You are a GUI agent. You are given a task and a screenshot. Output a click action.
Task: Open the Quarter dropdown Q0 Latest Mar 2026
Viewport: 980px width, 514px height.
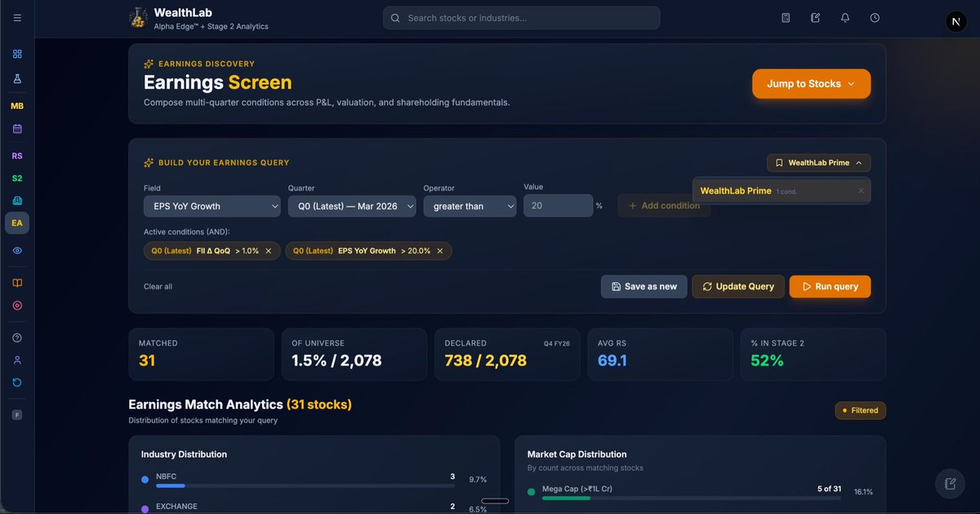point(352,206)
